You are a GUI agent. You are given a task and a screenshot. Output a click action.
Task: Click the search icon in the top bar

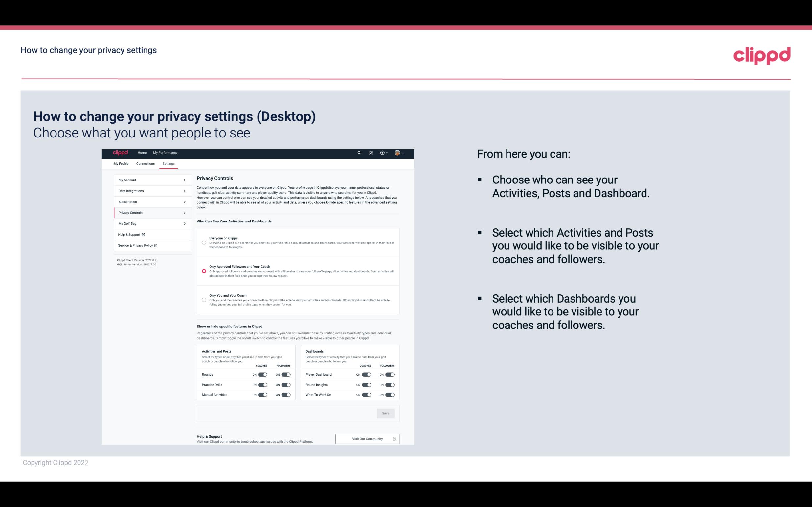358,153
